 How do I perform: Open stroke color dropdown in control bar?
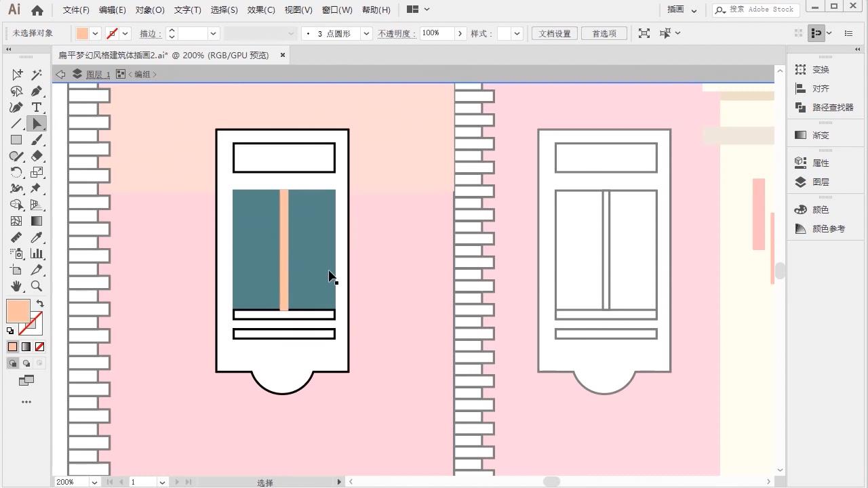coord(125,33)
